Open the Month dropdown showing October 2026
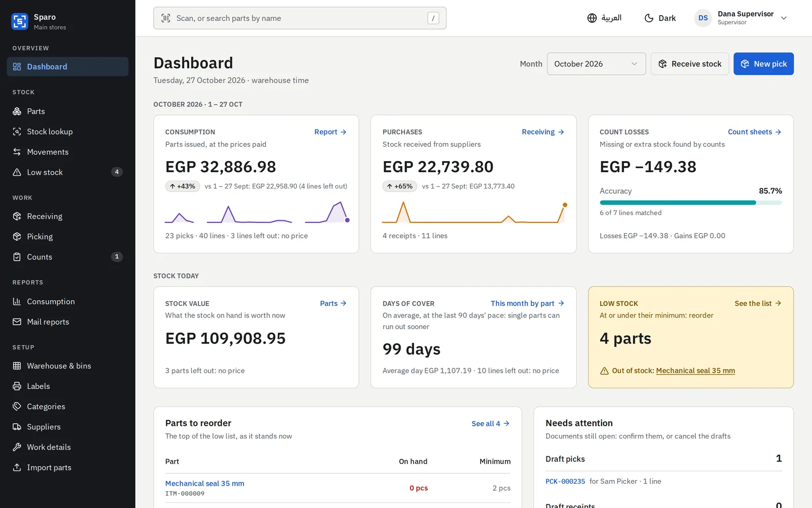Image resolution: width=812 pixels, height=508 pixels. coord(596,64)
